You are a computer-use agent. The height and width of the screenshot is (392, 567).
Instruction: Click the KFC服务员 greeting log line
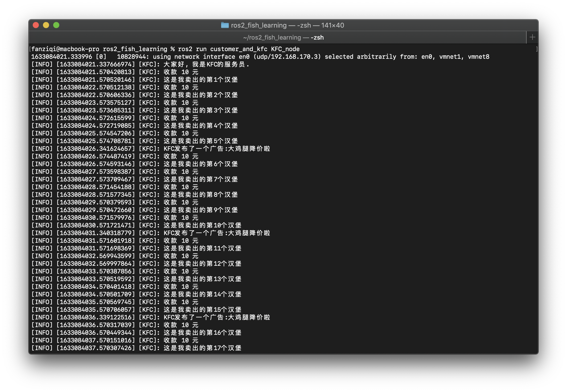point(140,64)
